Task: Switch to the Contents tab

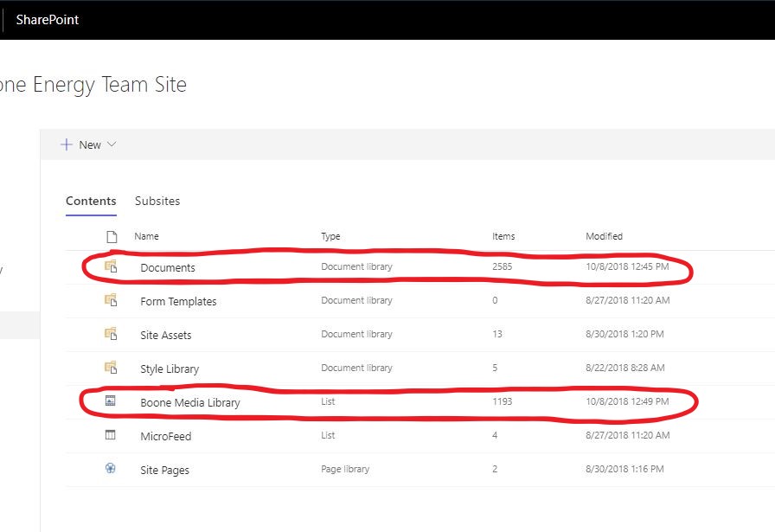Action: click(x=91, y=202)
